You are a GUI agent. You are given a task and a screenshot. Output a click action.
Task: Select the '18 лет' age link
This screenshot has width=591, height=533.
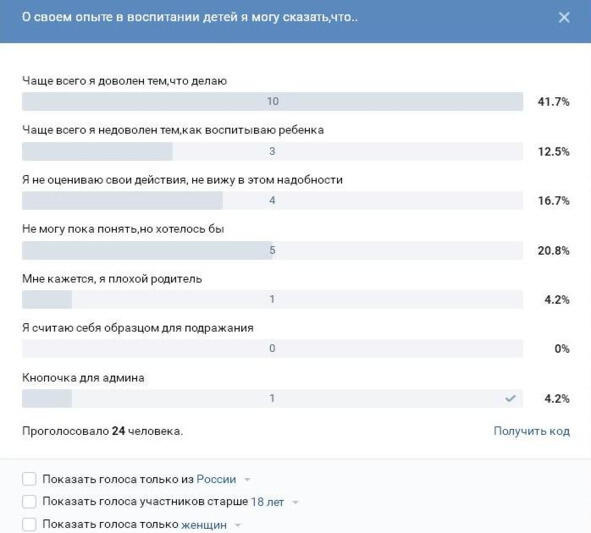click(267, 502)
